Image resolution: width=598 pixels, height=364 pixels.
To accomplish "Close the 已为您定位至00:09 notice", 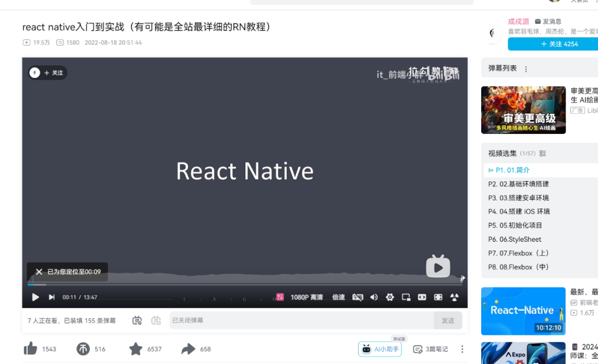I will 39,272.
